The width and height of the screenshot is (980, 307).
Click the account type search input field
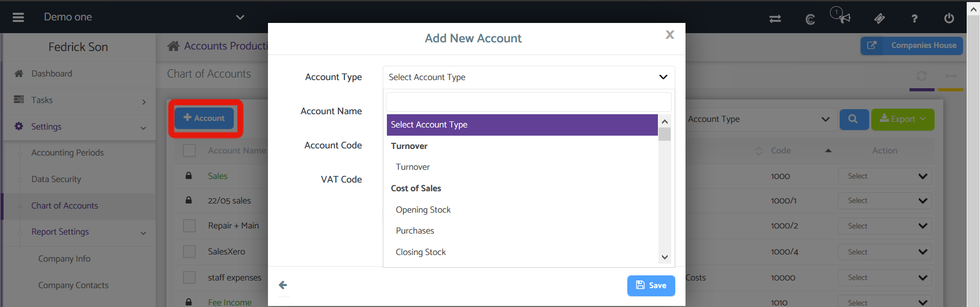point(528,102)
